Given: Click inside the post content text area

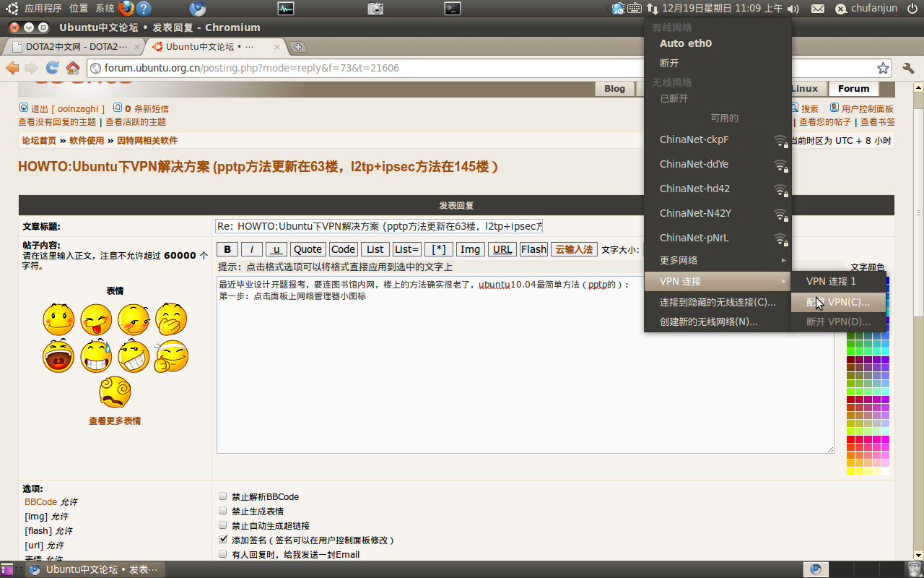Looking at the screenshot, I should coord(525,365).
